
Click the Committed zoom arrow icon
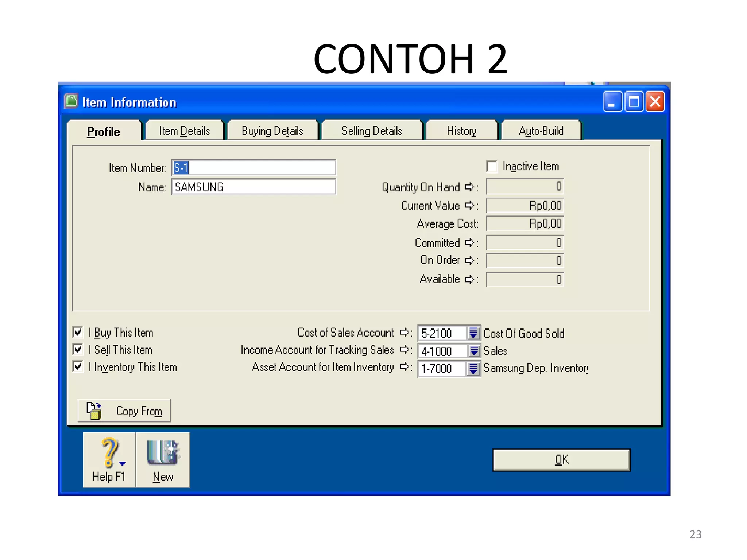point(469,242)
